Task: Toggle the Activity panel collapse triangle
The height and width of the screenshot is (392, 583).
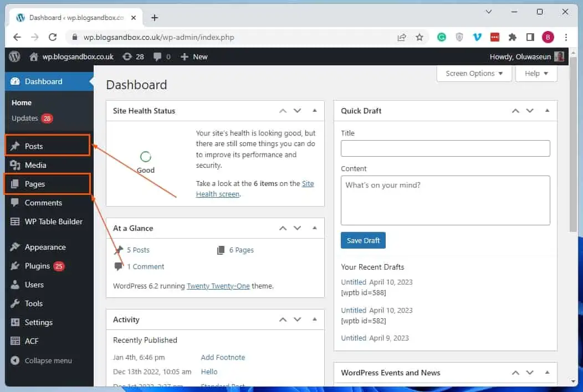Action: [x=315, y=319]
